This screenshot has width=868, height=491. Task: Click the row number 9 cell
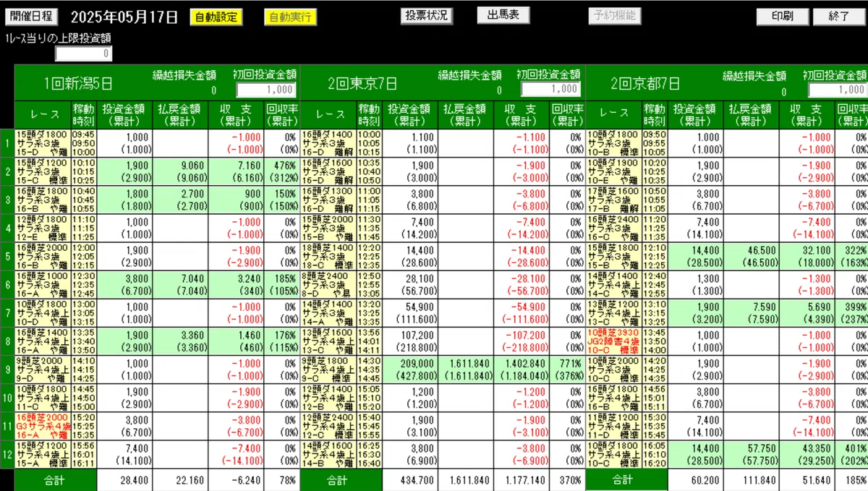[x=7, y=370]
